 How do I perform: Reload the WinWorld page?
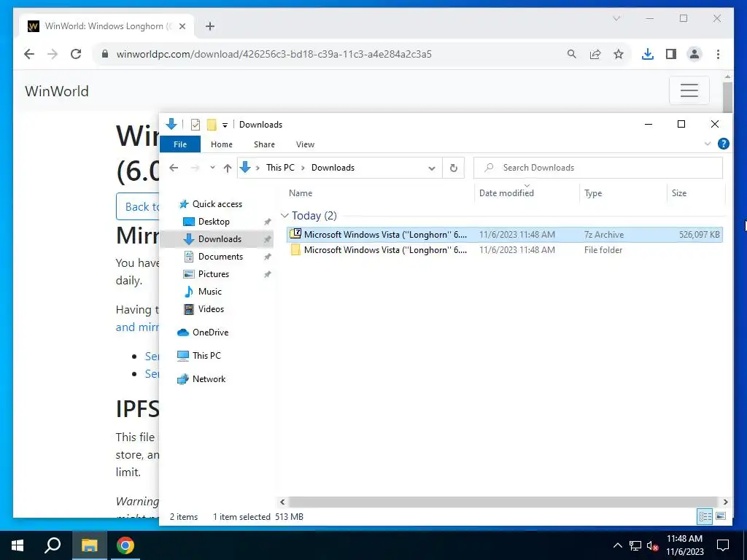[x=76, y=54]
